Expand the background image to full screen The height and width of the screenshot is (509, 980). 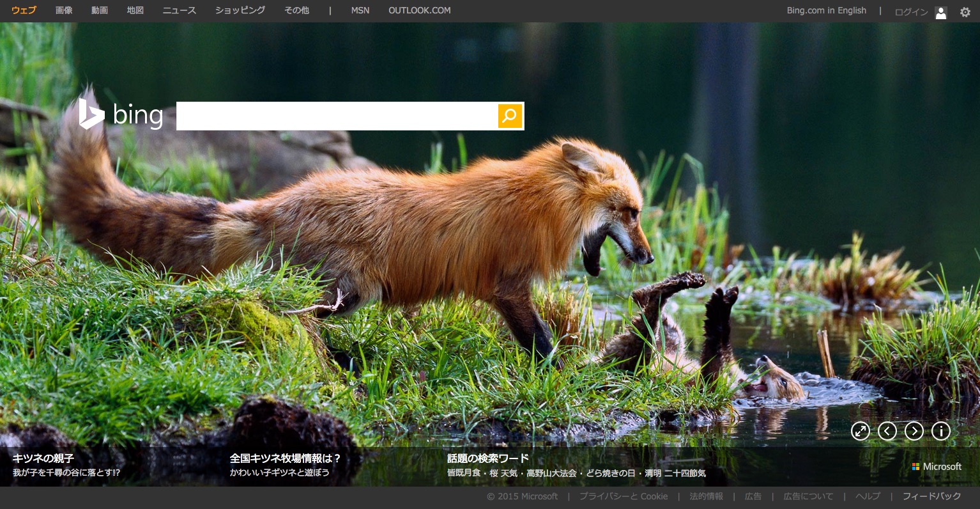pyautogui.click(x=861, y=431)
